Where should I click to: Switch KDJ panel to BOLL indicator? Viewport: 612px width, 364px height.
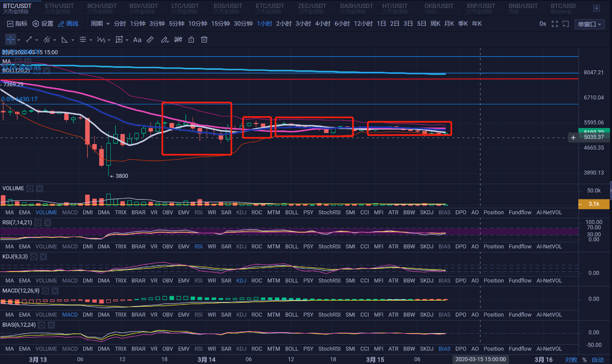(292, 281)
